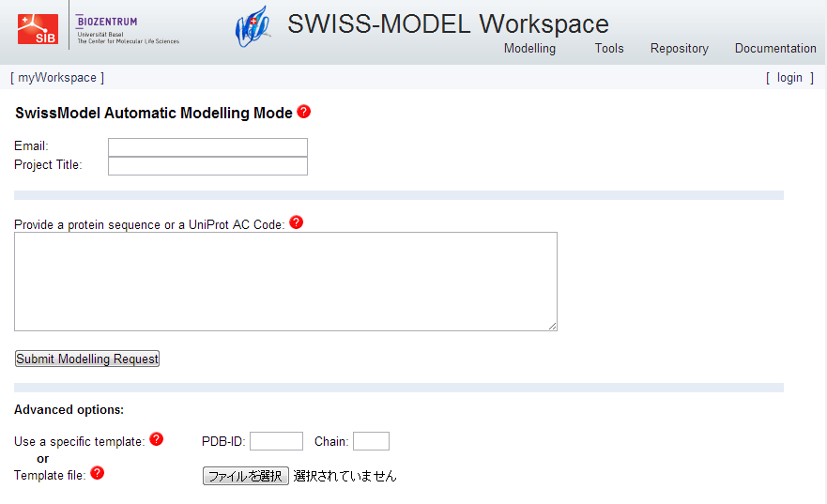Open help icon beside Automatic Modelling Mode heading
This screenshot has height=504, width=827.
click(303, 112)
